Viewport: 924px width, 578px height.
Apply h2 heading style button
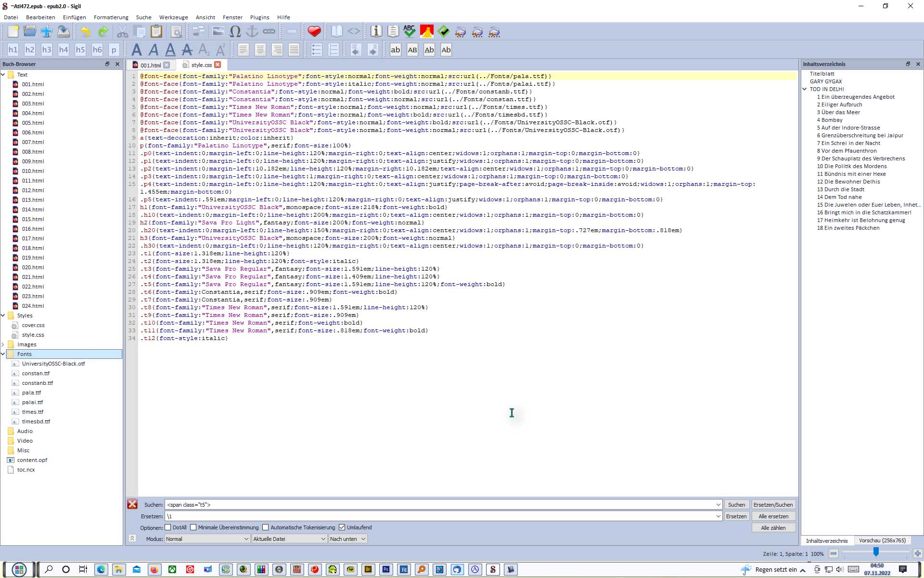29,50
